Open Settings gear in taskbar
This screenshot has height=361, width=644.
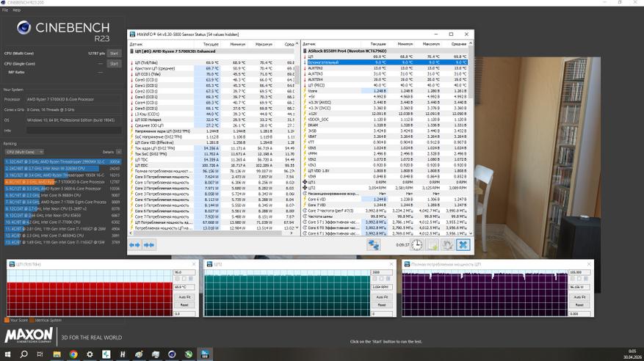(90, 354)
